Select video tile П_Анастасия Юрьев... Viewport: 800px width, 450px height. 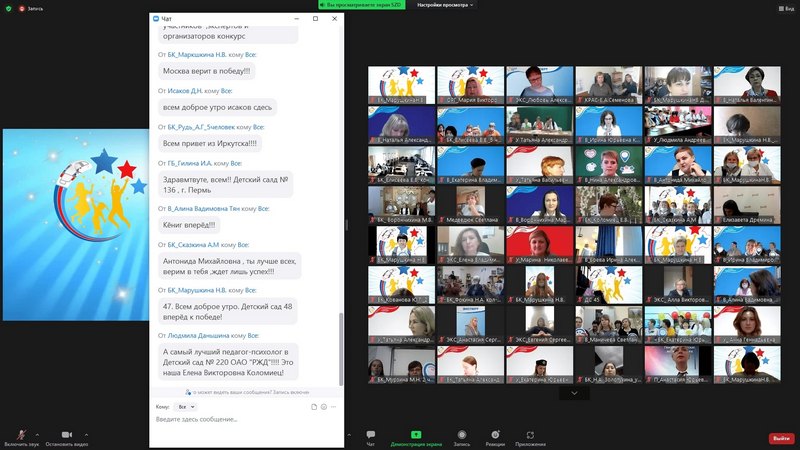[x=678, y=365]
